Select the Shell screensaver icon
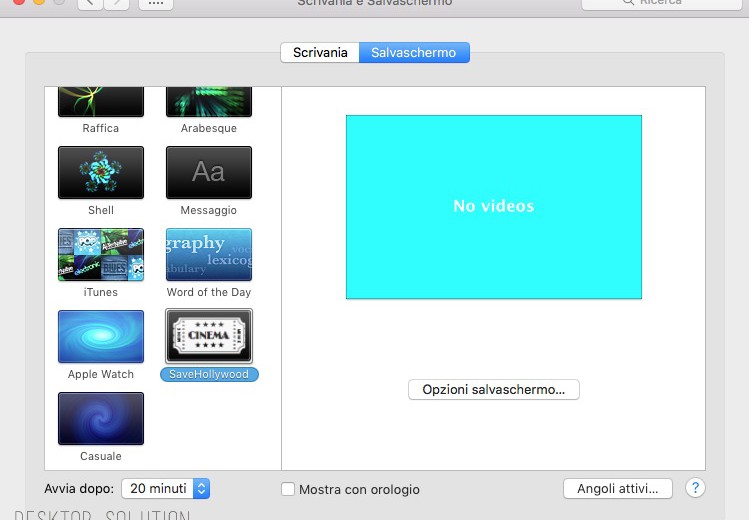 (100, 172)
